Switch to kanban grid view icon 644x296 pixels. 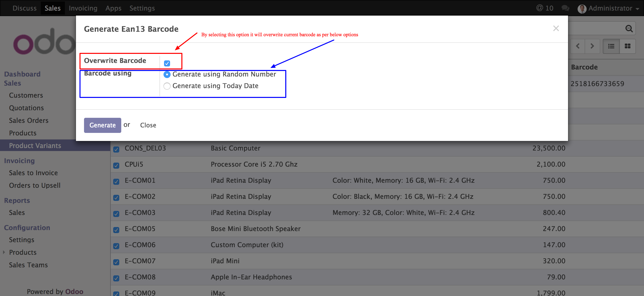click(627, 46)
